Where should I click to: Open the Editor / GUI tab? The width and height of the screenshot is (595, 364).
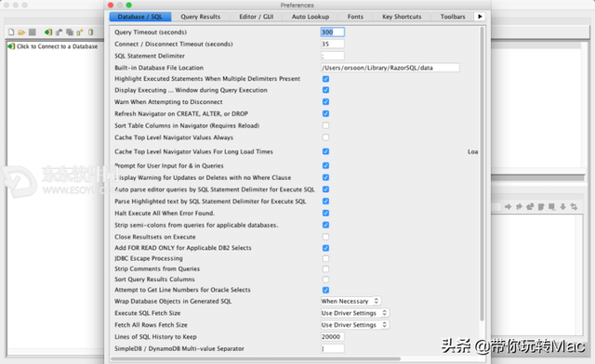click(257, 17)
